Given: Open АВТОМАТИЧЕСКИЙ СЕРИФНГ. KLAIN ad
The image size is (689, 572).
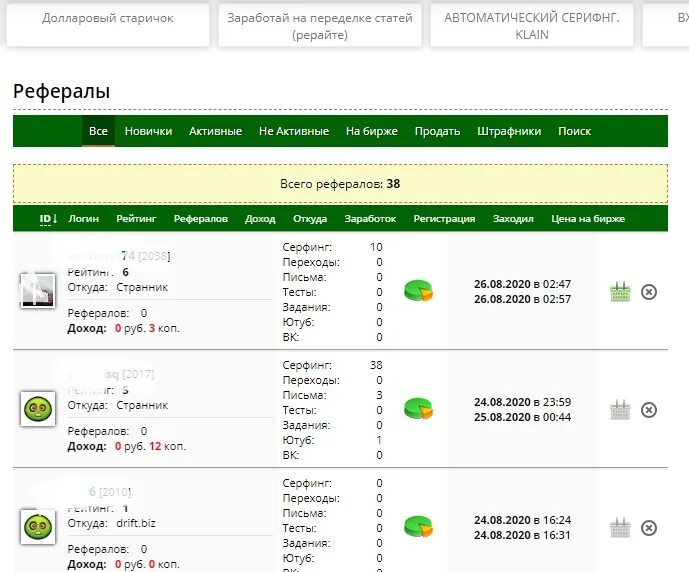Looking at the screenshot, I should [x=532, y=25].
